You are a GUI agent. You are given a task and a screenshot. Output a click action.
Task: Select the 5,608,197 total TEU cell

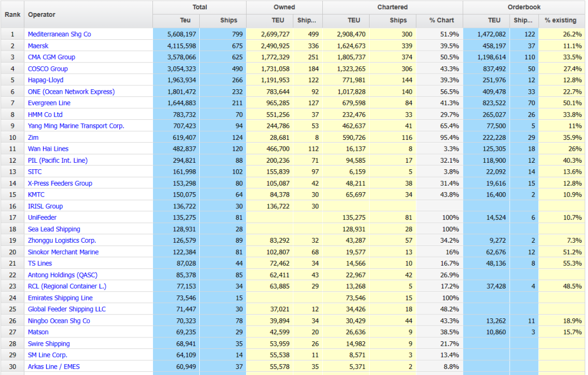(176, 34)
